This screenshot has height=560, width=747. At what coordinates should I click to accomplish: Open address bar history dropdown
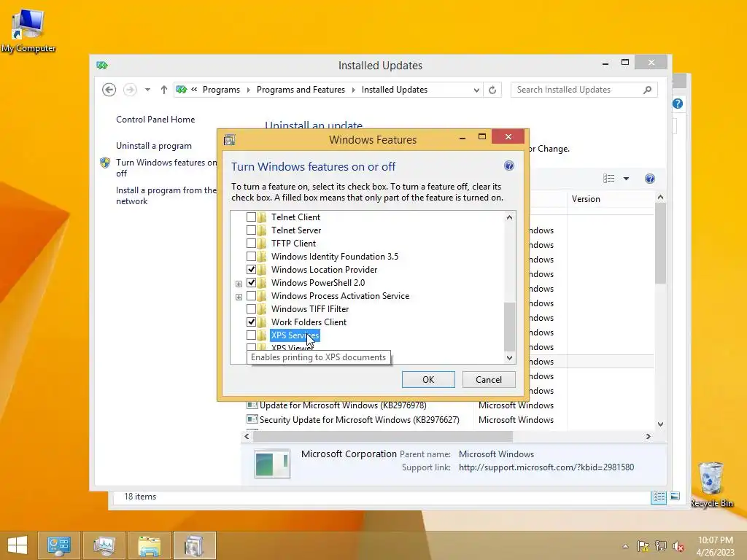point(476,90)
